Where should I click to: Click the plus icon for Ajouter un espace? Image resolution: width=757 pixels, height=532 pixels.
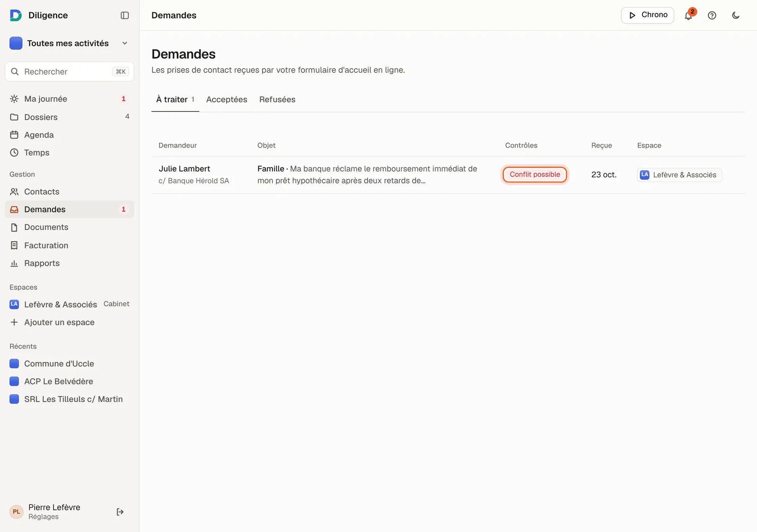click(14, 323)
